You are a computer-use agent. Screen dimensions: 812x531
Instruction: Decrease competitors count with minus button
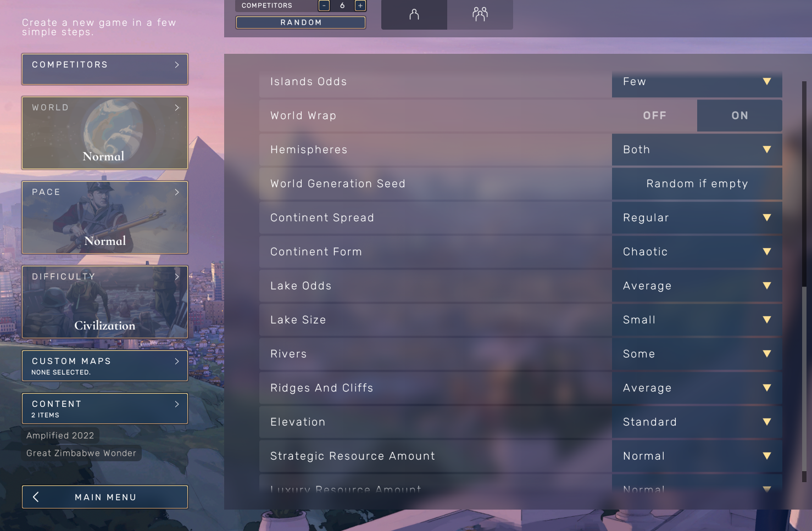click(324, 5)
